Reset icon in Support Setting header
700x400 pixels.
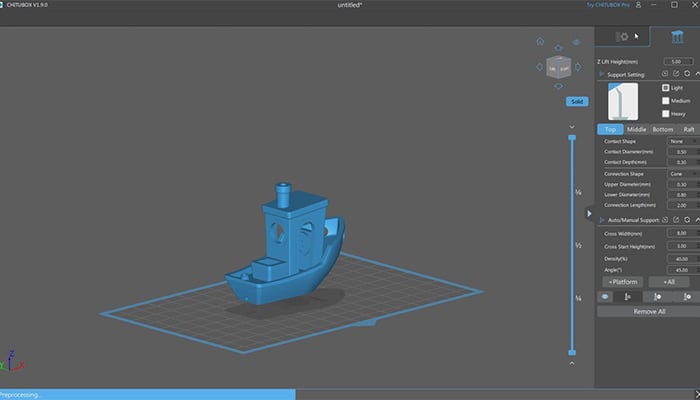pos(687,74)
